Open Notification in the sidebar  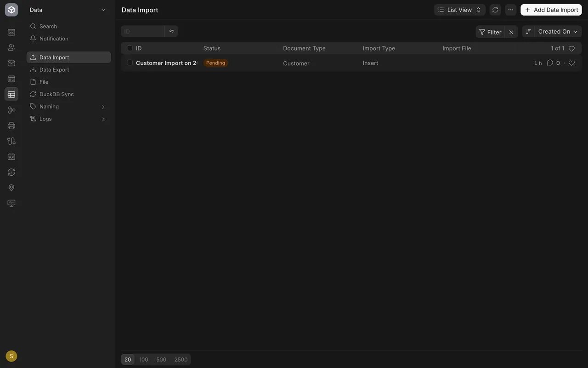pos(69,39)
